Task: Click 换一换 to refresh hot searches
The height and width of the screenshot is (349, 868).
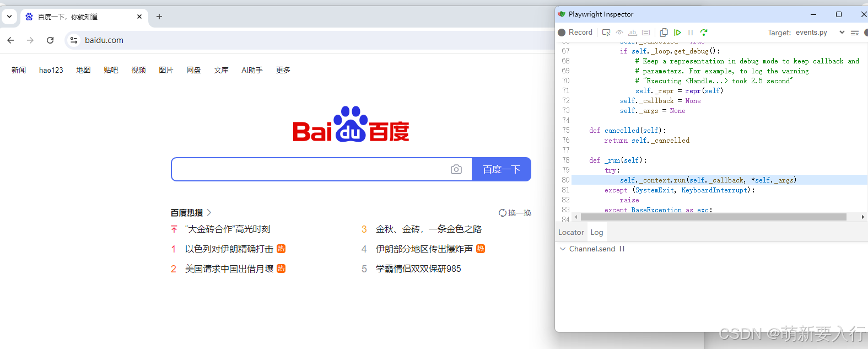Action: click(x=515, y=213)
